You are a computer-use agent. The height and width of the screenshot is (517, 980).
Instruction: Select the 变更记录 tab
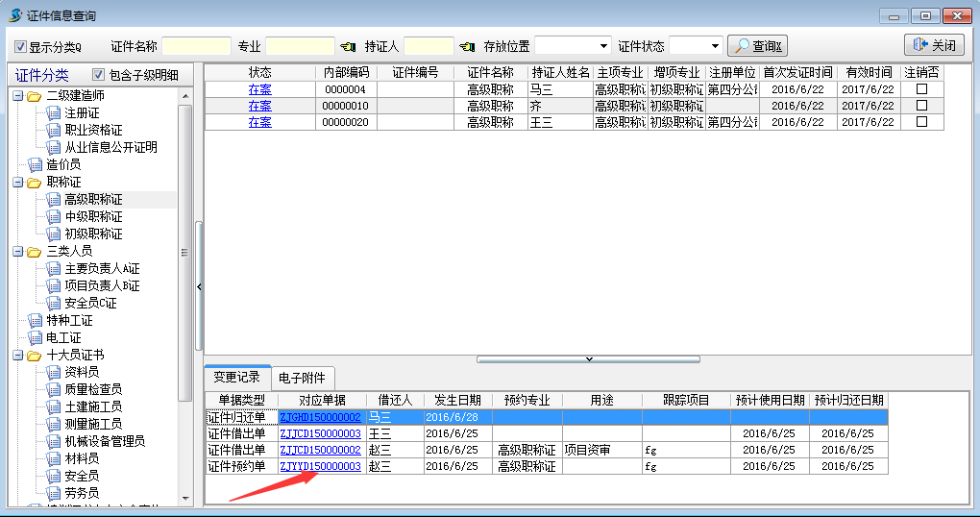tap(236, 378)
